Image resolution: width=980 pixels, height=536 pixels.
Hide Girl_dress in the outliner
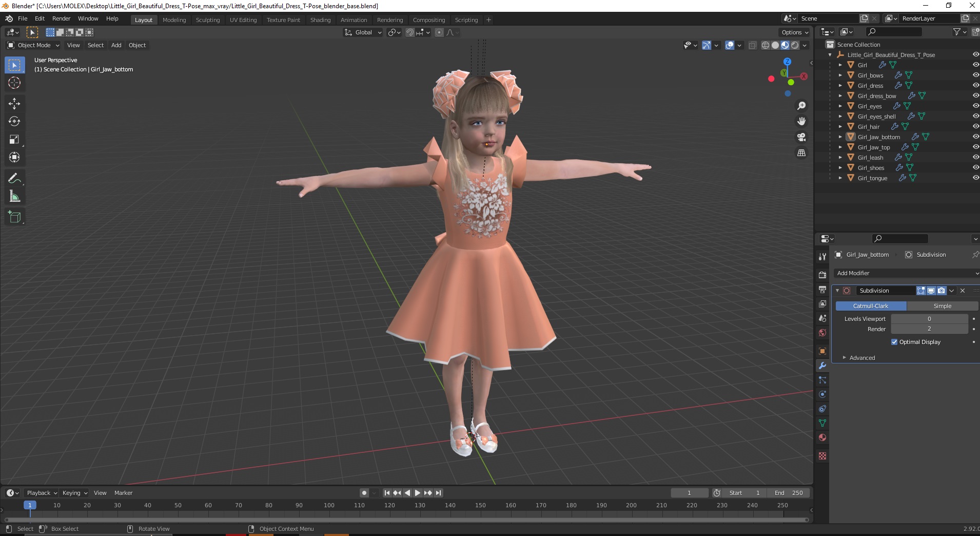975,85
